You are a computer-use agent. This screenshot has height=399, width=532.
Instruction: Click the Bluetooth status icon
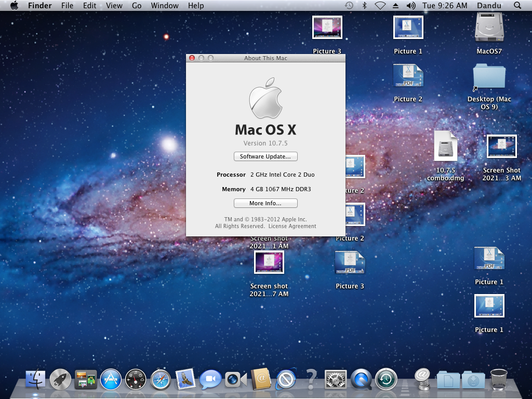tap(364, 5)
